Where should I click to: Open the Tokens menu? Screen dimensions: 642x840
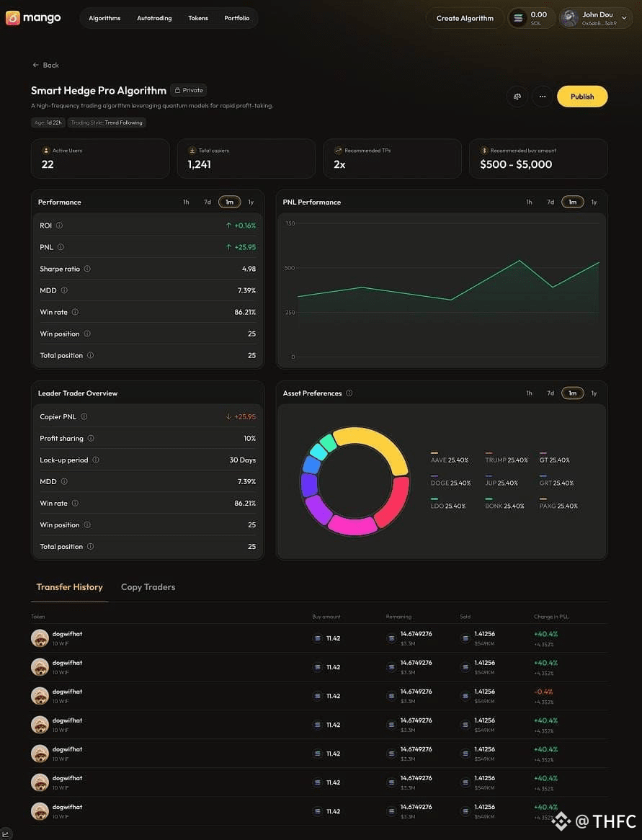click(x=197, y=18)
